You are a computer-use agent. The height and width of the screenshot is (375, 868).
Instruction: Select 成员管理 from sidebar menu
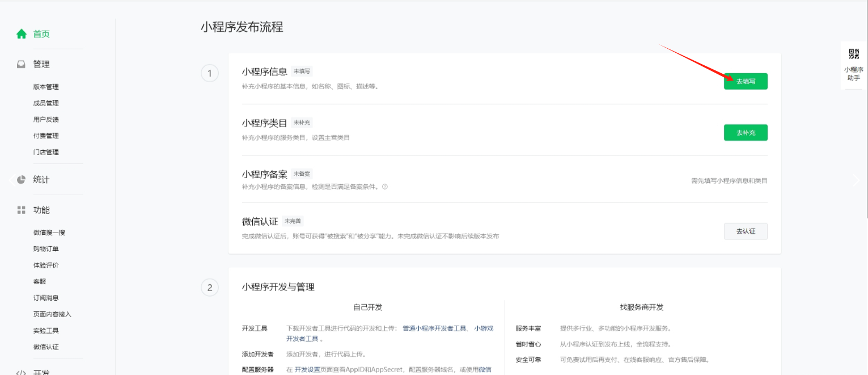46,103
